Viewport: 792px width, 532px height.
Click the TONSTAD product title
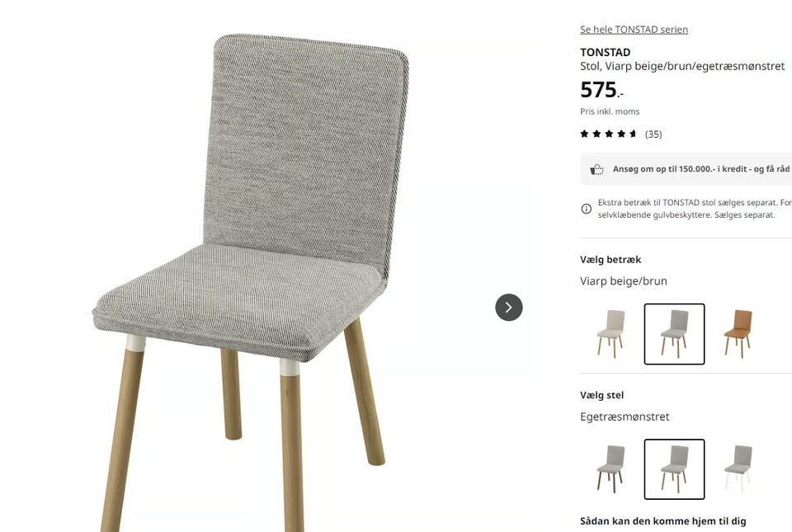point(605,53)
